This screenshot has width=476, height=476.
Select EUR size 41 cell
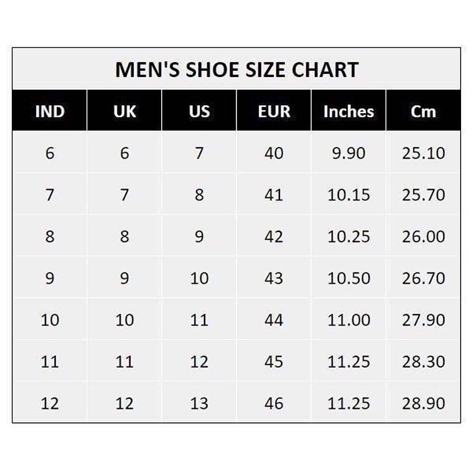274,195
